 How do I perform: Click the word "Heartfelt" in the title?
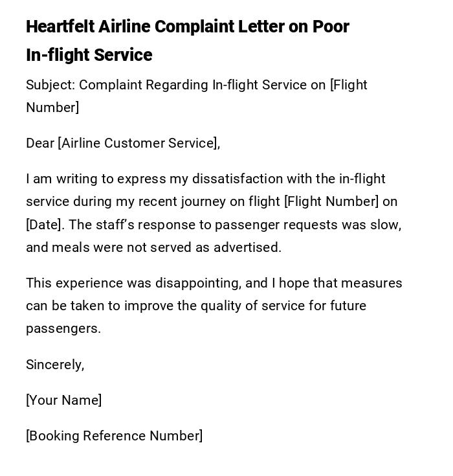tap(60, 27)
